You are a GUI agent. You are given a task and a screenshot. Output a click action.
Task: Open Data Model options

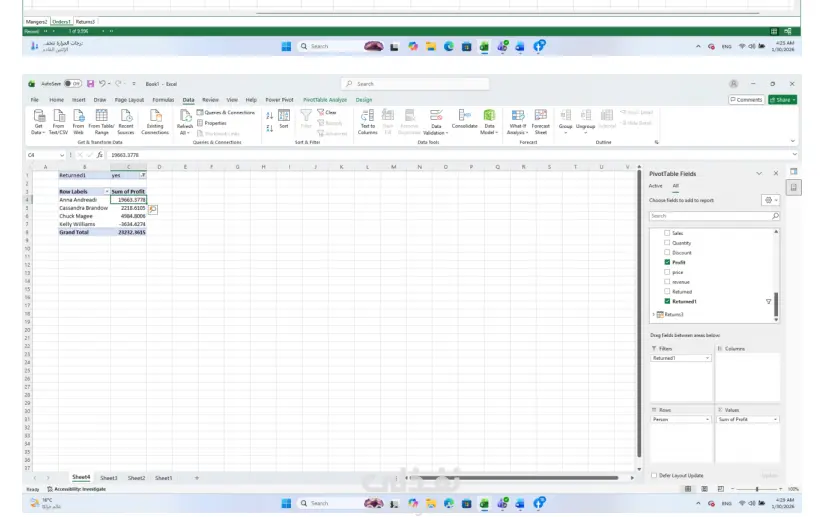click(x=489, y=122)
